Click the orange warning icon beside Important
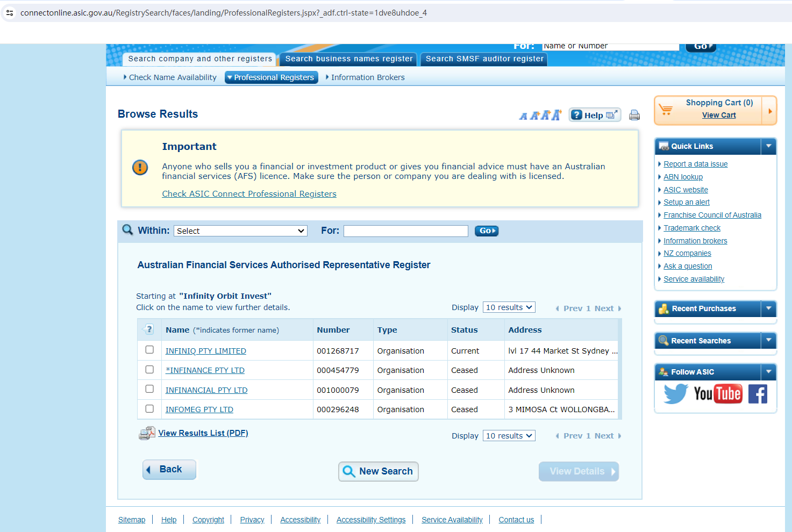Screen dimensions: 792x532 tap(140, 168)
